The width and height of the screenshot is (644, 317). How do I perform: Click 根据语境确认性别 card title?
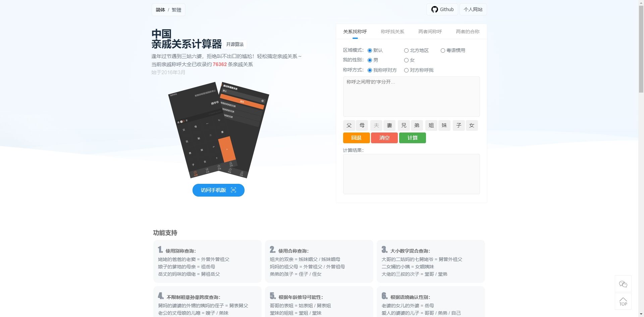pyautogui.click(x=410, y=297)
